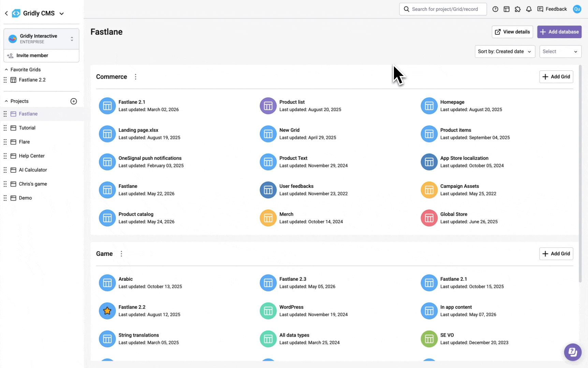Click the Add database button
This screenshot has width=588, height=368.
click(x=559, y=32)
